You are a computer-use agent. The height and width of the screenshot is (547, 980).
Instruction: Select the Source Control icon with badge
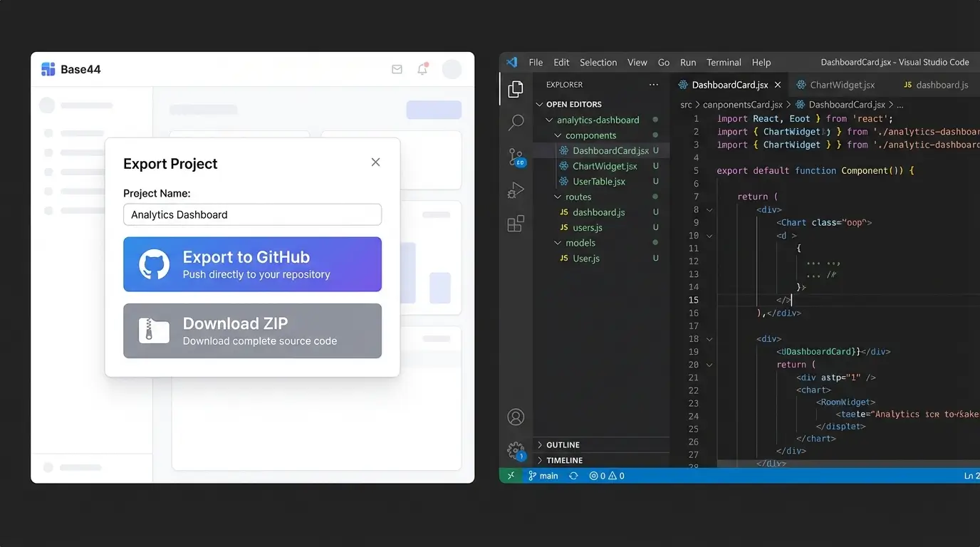click(x=516, y=157)
